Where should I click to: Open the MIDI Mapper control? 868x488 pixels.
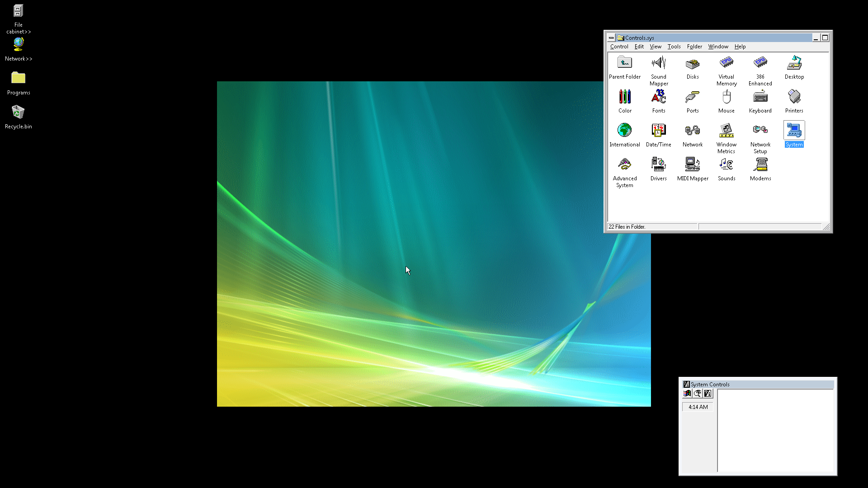[693, 164]
